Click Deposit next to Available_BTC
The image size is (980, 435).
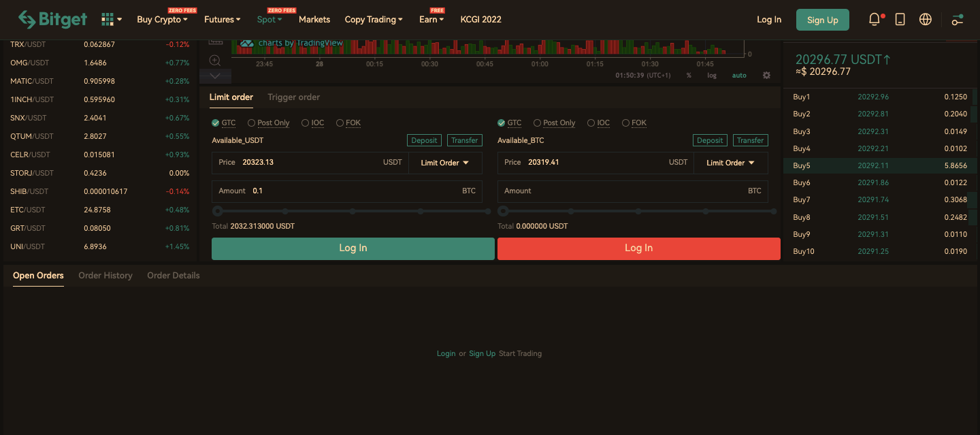pyautogui.click(x=710, y=140)
